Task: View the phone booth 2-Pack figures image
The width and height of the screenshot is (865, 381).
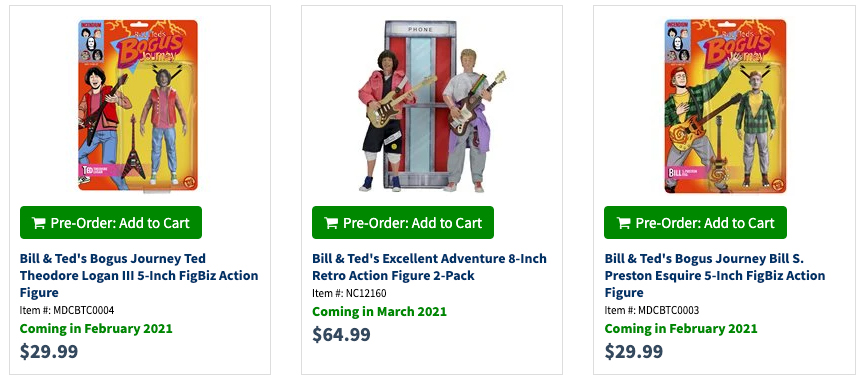Action: coord(431,106)
